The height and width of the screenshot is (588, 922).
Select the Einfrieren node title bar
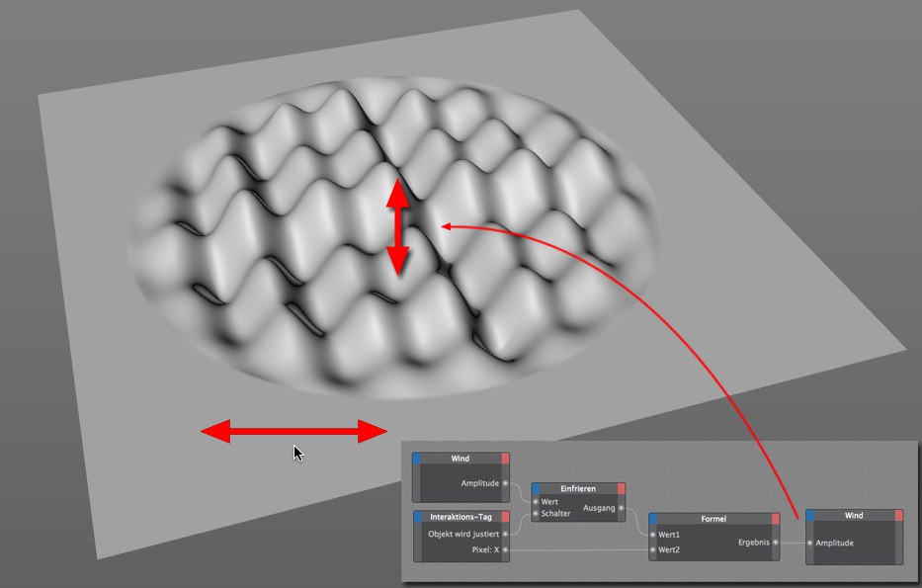578,488
